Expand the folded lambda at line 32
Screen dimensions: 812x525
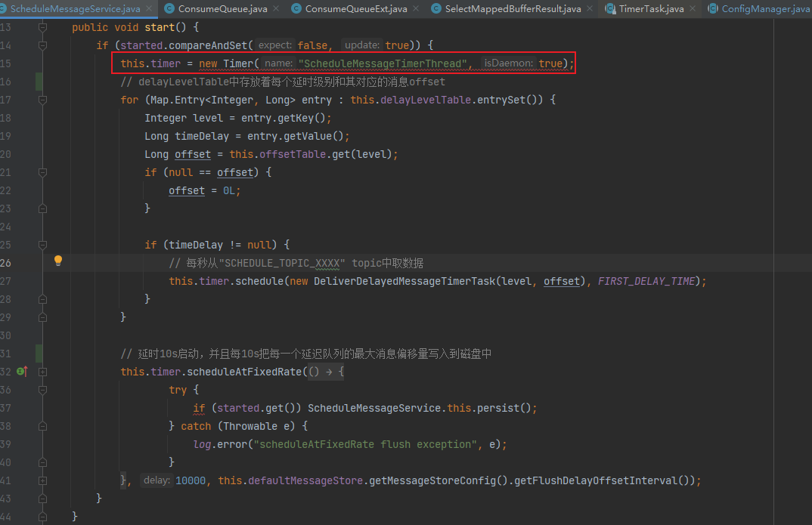[43, 372]
